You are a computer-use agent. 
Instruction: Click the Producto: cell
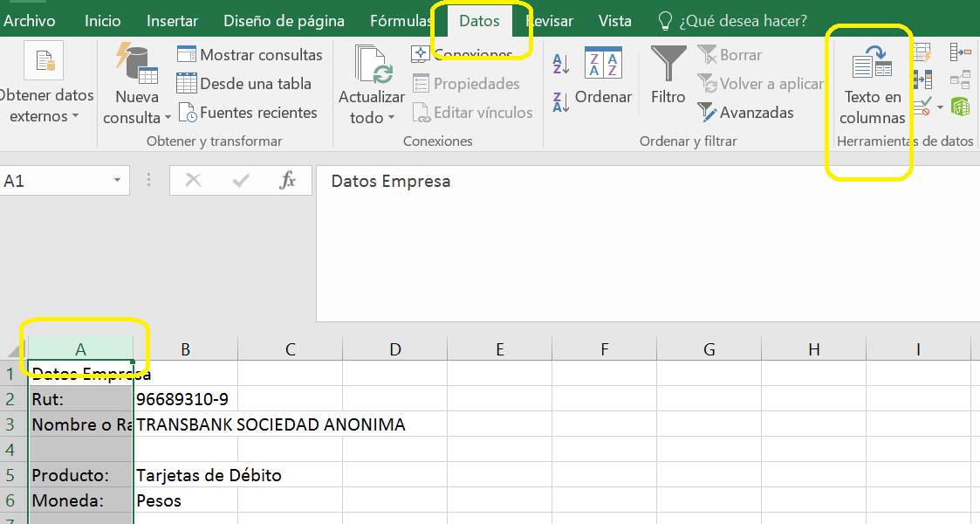[80, 475]
